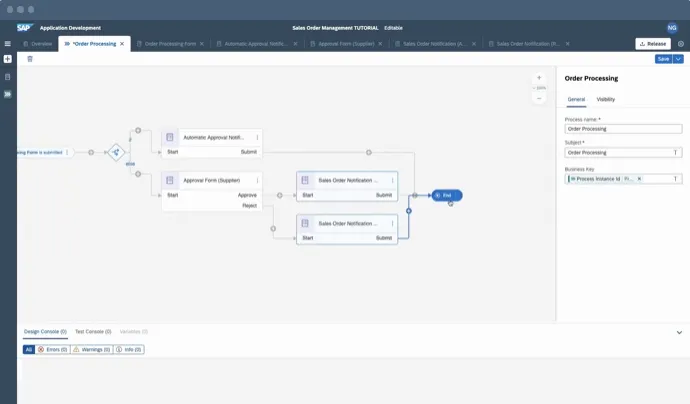Viewport: 690px width, 404px height.
Task: Toggle the Errors (0) filter
Action: [53, 350]
